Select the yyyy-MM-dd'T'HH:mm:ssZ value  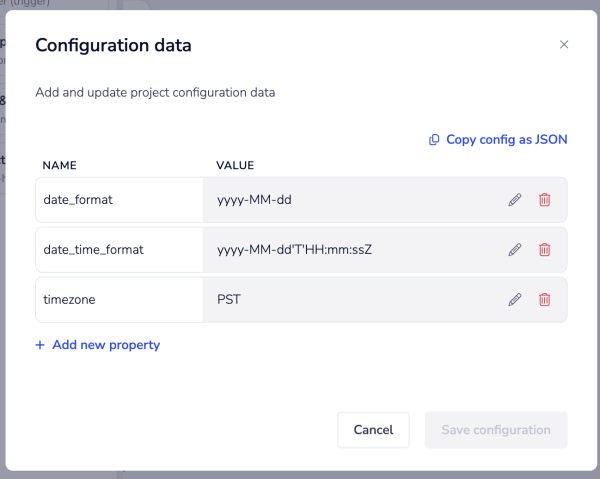click(x=350, y=249)
